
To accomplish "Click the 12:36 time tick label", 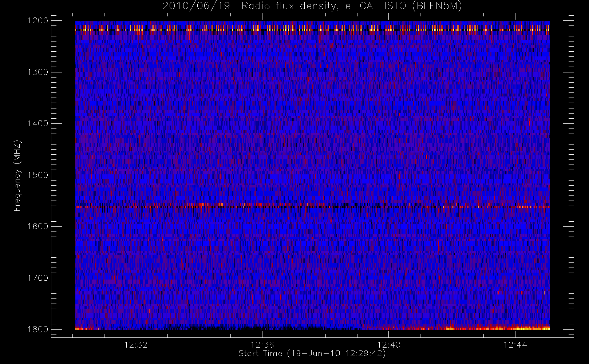I will 262,345.
